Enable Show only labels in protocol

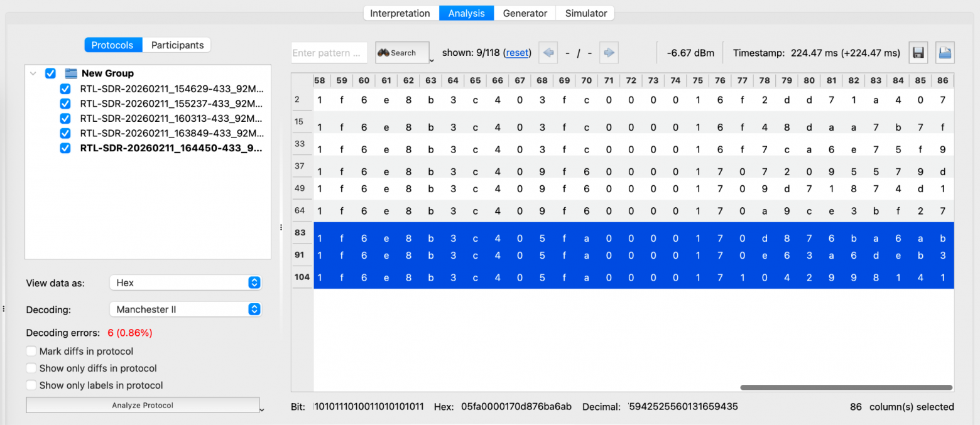[31, 385]
